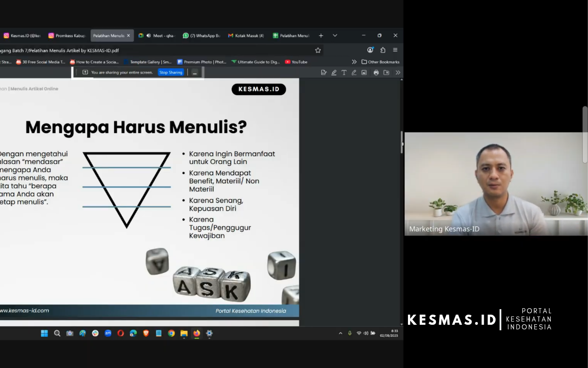Open the Zoom app in taskbar

(108, 333)
